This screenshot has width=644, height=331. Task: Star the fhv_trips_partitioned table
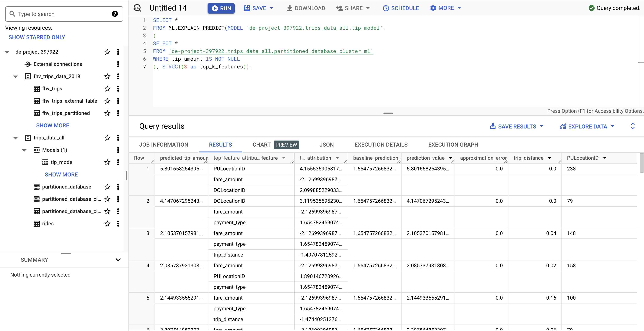(x=107, y=113)
